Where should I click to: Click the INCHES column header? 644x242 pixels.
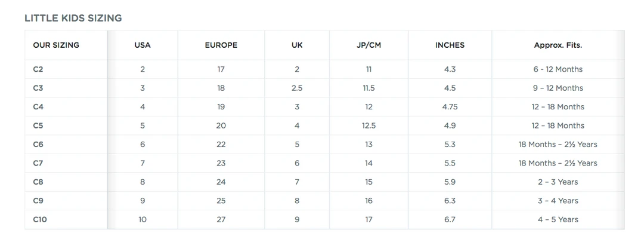point(450,45)
